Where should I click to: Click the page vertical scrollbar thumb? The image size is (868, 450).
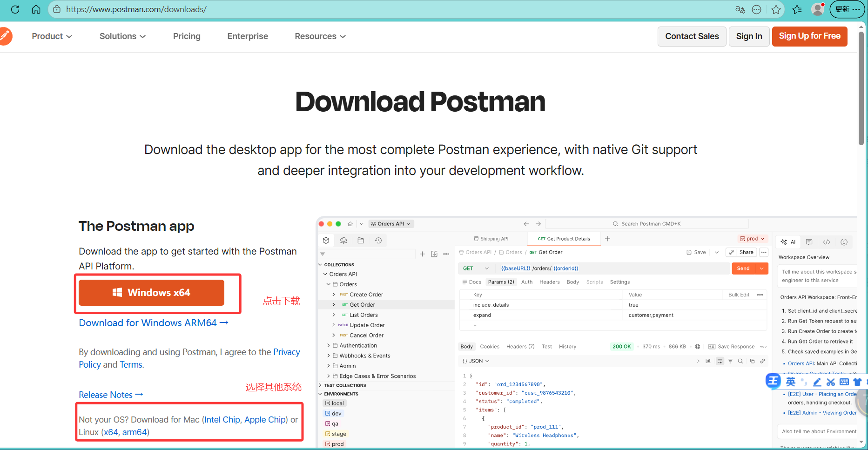(861, 88)
